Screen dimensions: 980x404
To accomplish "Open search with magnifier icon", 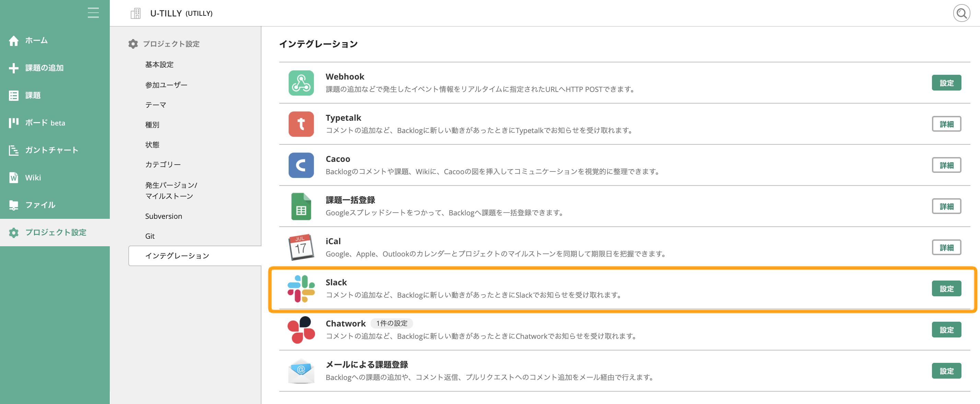I will click(x=961, y=13).
